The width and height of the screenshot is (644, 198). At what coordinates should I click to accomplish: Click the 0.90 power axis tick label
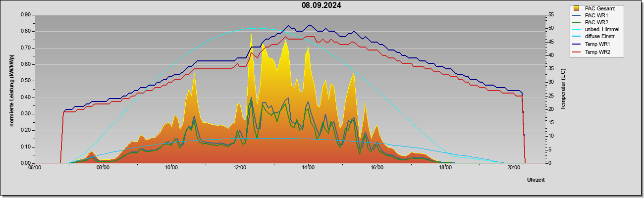[x=26, y=15]
